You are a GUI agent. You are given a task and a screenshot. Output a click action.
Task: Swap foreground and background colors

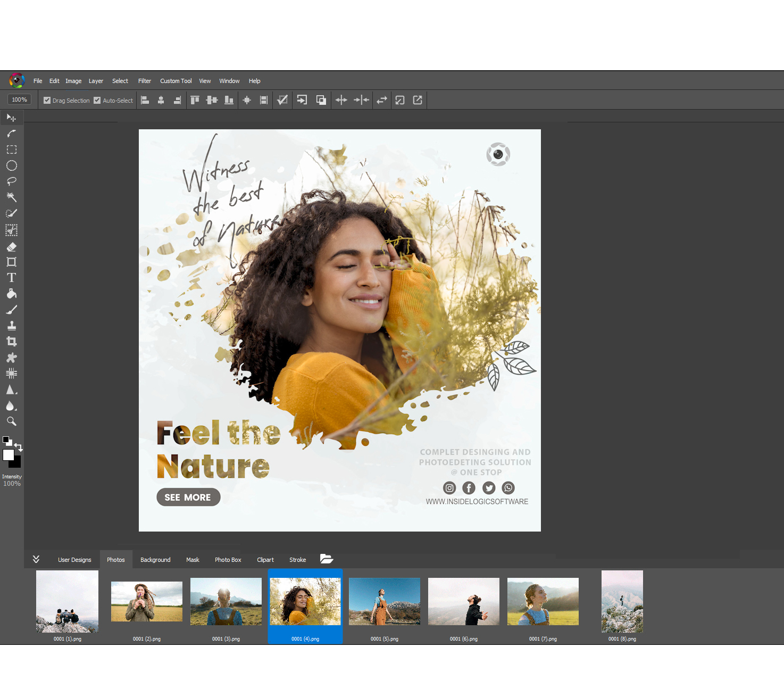pos(19,447)
